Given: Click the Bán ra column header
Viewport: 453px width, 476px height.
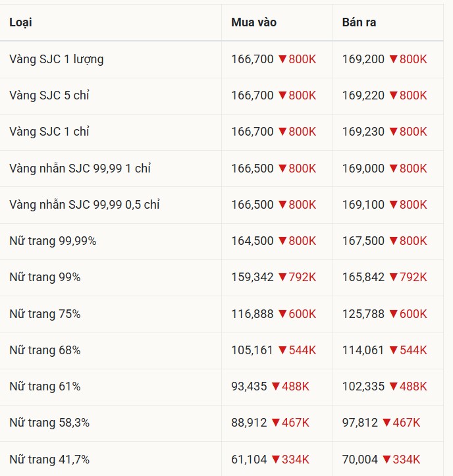Looking at the screenshot, I should tap(359, 22).
